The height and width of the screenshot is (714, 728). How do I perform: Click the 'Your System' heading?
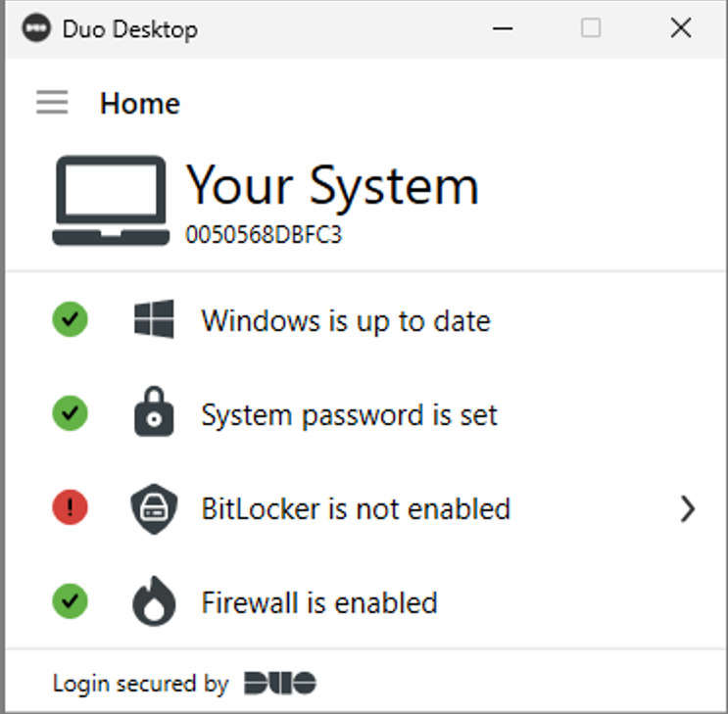pos(332,184)
